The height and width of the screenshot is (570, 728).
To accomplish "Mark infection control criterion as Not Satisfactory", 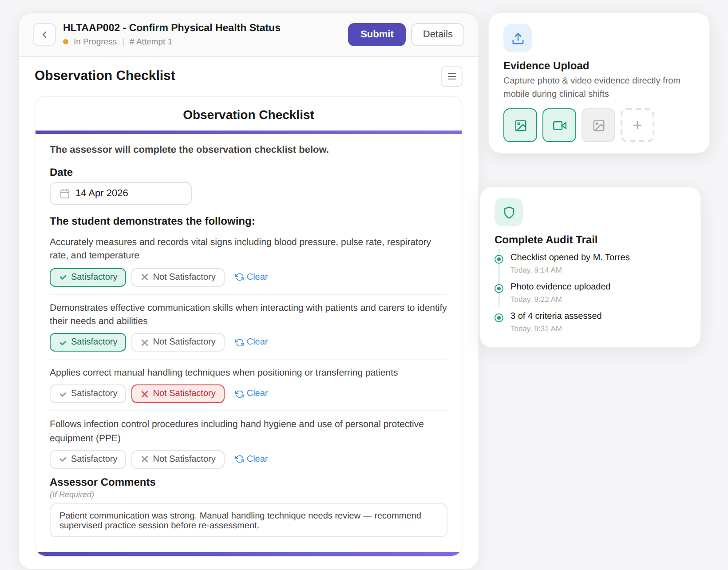I will (178, 459).
